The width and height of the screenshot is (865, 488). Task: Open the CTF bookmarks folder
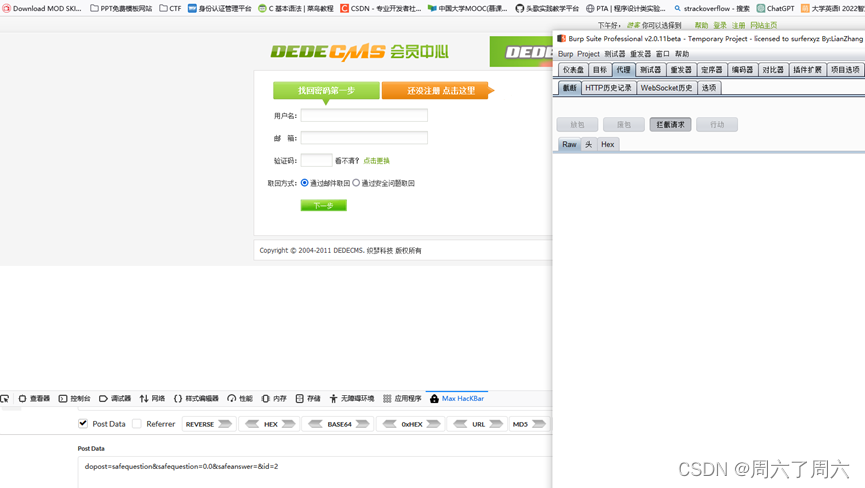pyautogui.click(x=170, y=8)
